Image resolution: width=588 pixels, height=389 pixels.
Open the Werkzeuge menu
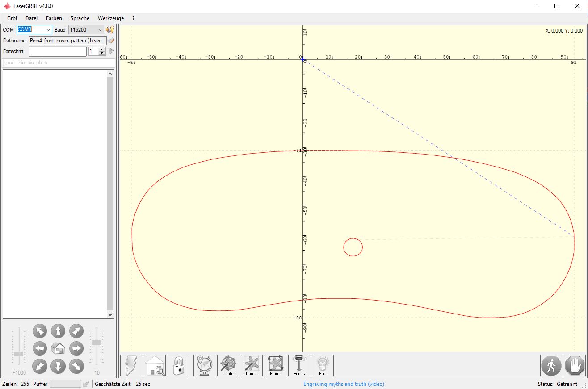110,18
